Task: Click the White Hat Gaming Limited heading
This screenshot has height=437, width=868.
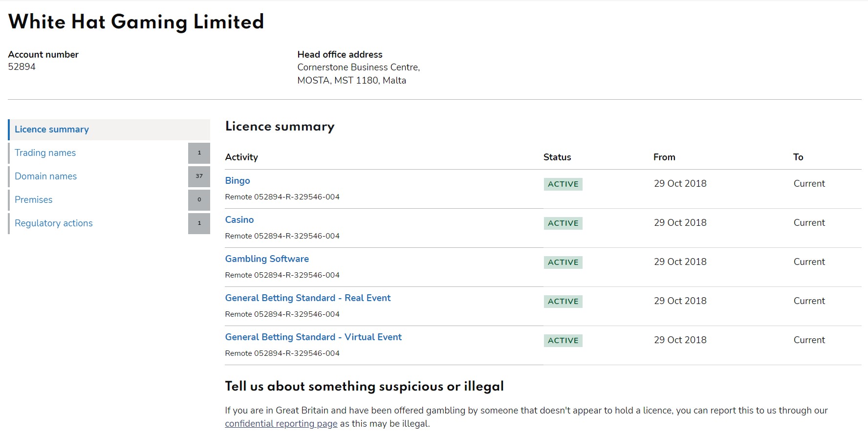Action: [x=136, y=22]
